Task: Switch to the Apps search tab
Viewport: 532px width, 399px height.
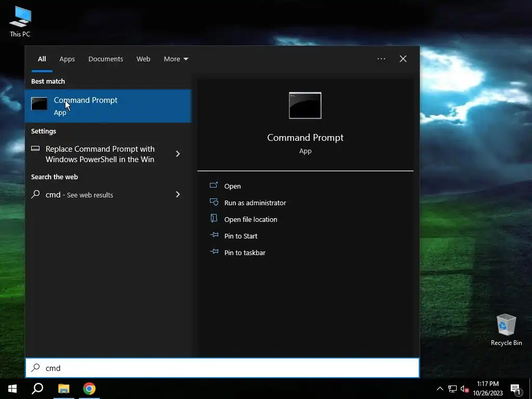Action: click(x=67, y=59)
